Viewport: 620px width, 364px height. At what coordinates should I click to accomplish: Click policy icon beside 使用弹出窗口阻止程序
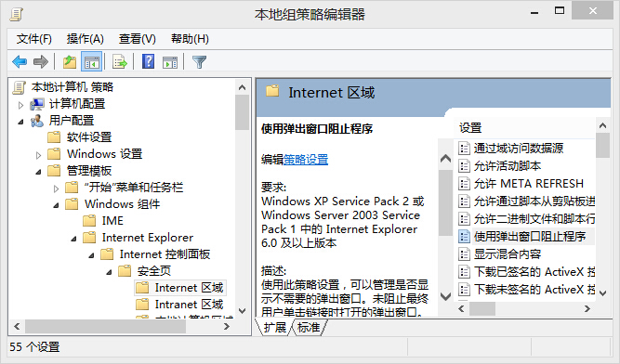click(464, 237)
